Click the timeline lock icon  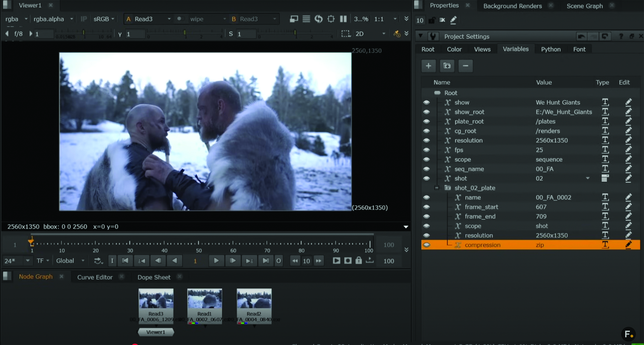358,261
